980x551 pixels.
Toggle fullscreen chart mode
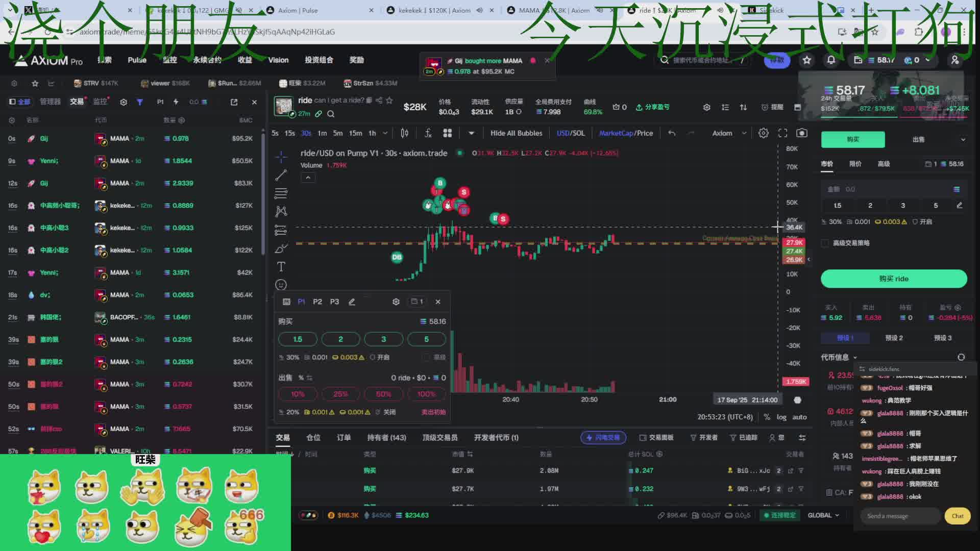[x=782, y=133]
